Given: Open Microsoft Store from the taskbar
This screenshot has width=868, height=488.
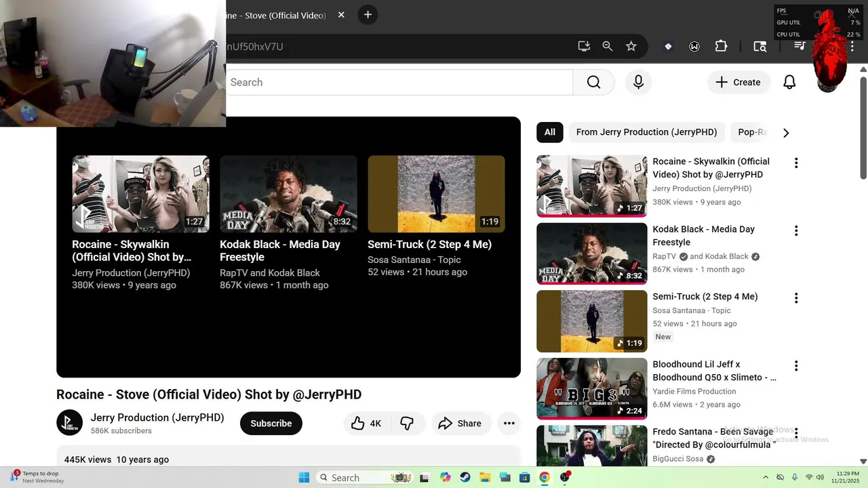Looking at the screenshot, I should point(525,477).
